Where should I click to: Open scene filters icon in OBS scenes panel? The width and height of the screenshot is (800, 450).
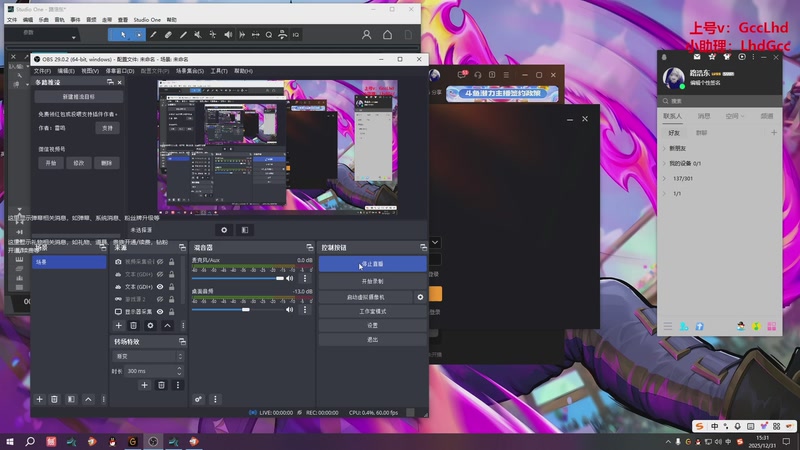pos(71,399)
